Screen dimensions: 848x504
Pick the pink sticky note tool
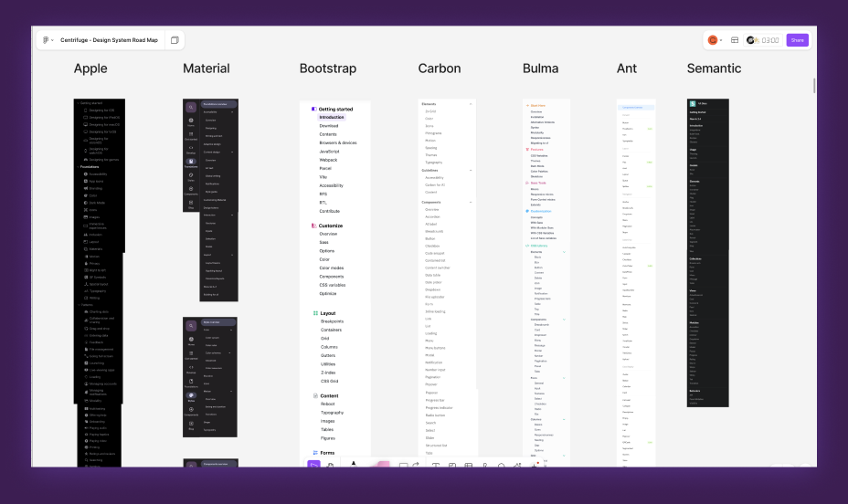[381, 464]
